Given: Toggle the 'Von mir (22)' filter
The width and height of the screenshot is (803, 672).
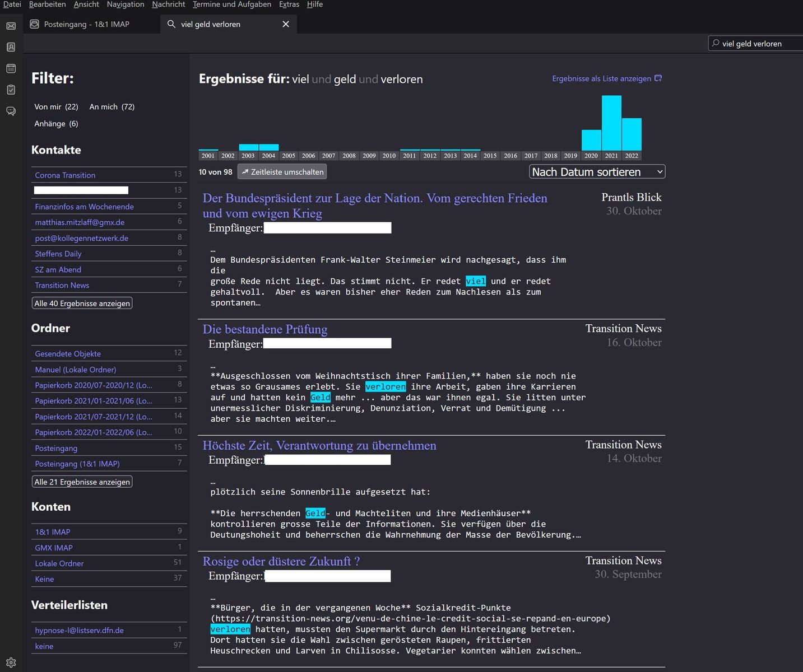Looking at the screenshot, I should [x=56, y=107].
